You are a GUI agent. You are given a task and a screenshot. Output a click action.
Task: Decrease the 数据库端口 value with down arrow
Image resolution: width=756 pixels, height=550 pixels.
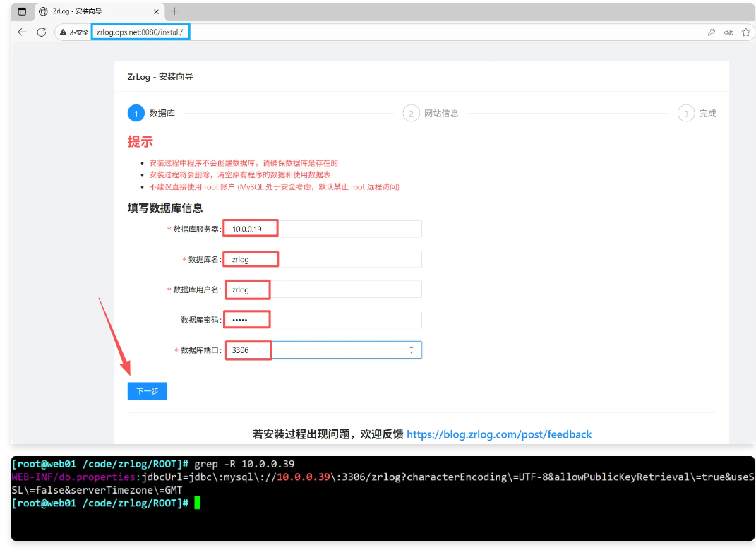(x=412, y=352)
